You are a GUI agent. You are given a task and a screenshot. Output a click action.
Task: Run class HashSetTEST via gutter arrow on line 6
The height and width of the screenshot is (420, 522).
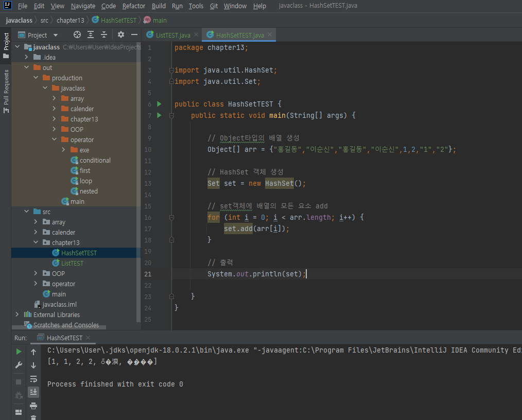pos(159,104)
